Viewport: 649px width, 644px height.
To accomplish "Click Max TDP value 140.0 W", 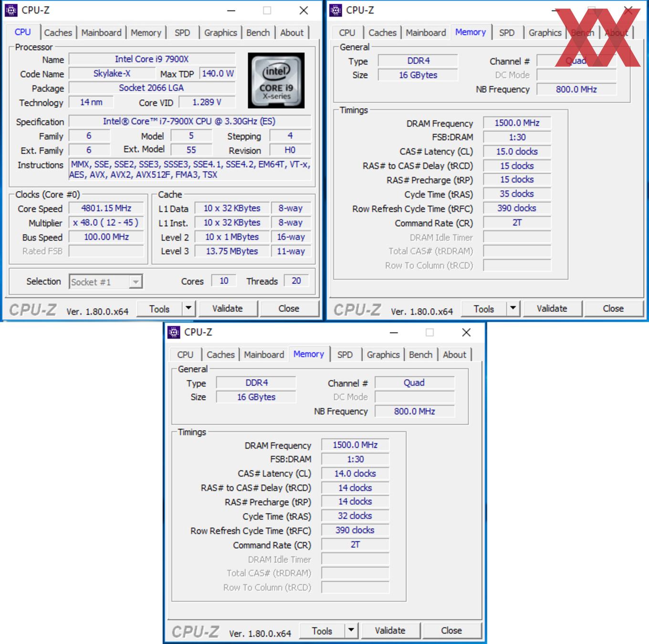I will pyautogui.click(x=218, y=73).
